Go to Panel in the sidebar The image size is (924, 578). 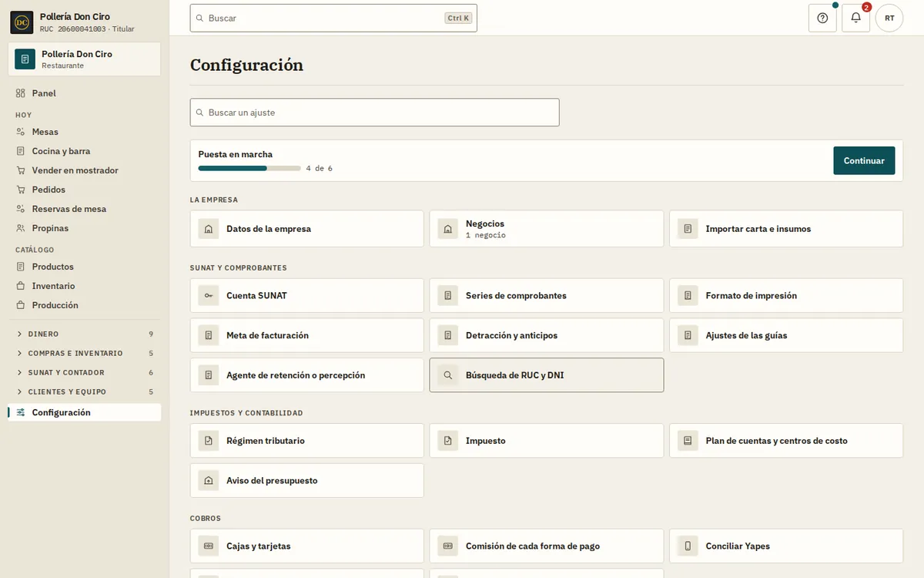tap(85, 93)
